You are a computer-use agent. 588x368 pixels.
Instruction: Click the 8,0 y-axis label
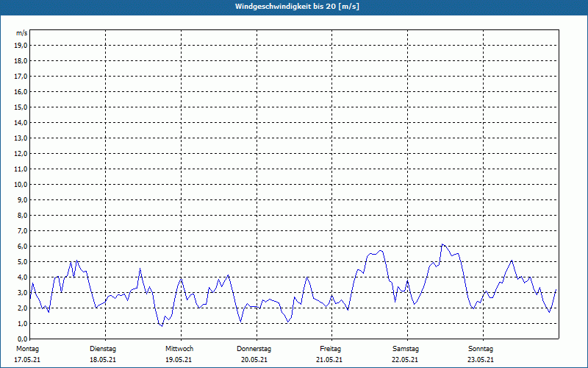pyautogui.click(x=23, y=215)
